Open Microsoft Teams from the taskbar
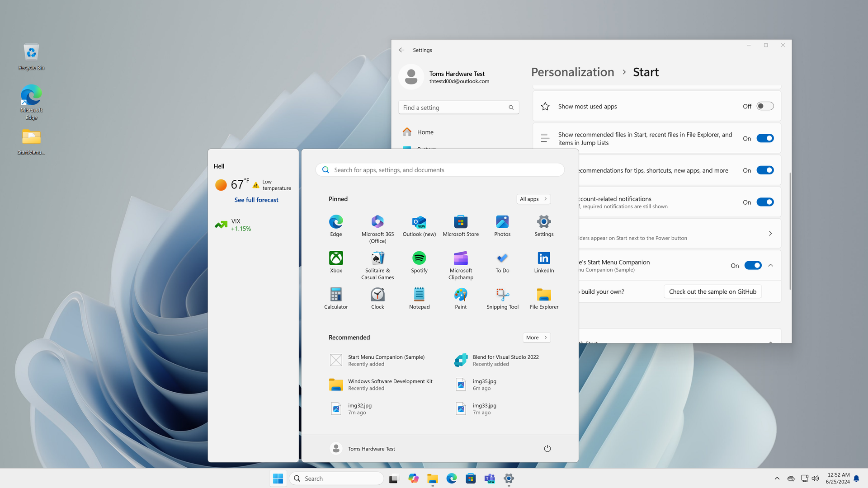This screenshot has width=868, height=488. (x=489, y=478)
